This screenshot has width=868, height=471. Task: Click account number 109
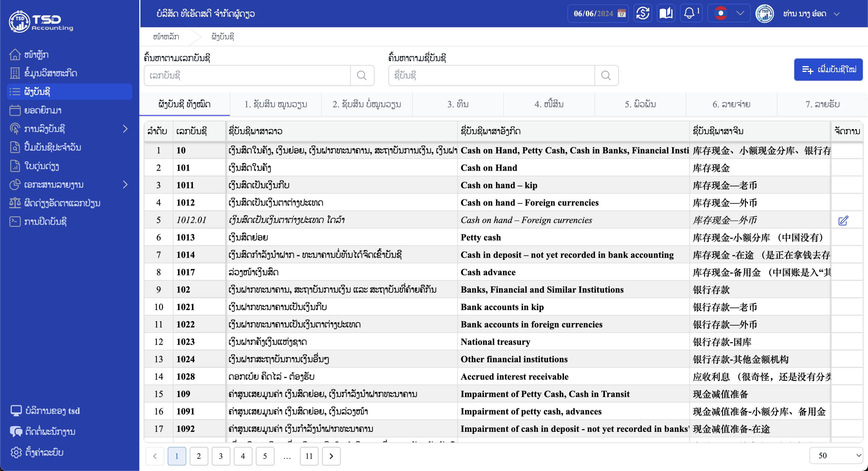click(183, 394)
